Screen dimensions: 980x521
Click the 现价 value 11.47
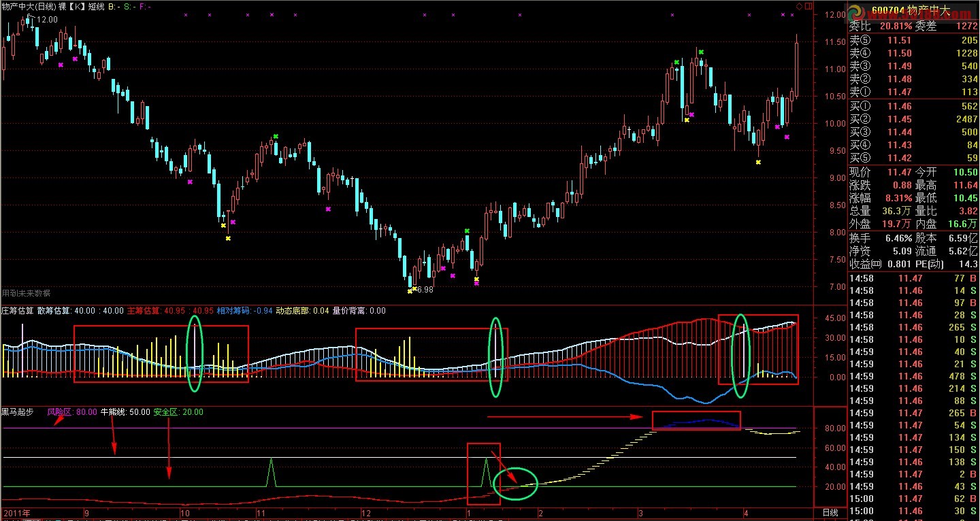pyautogui.click(x=899, y=172)
